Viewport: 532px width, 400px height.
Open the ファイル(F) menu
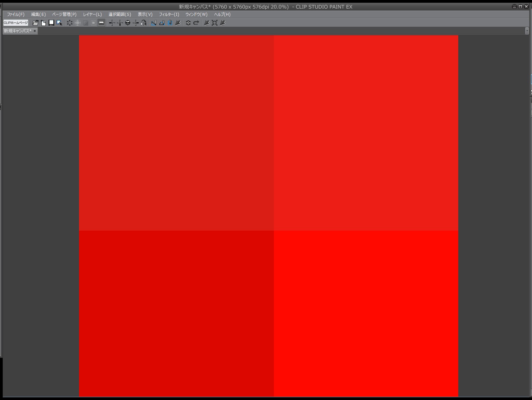click(x=15, y=14)
